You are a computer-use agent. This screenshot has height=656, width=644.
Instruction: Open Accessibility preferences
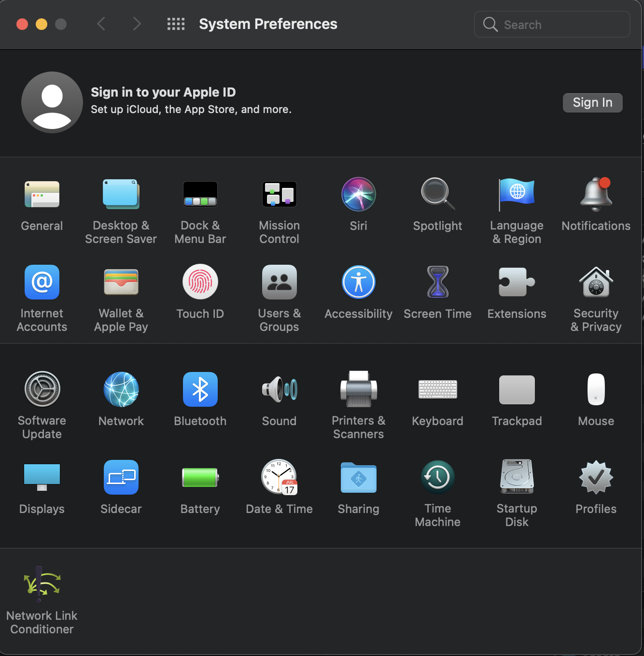point(358,282)
